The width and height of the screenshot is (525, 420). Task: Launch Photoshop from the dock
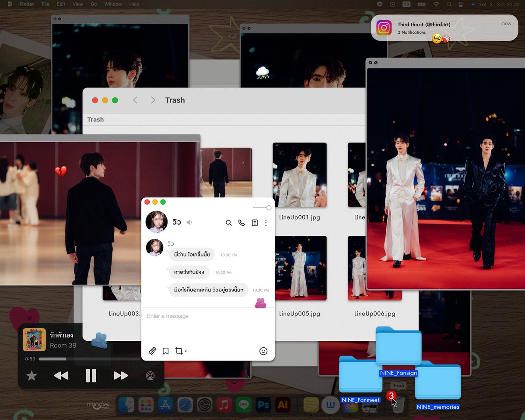coord(263,405)
